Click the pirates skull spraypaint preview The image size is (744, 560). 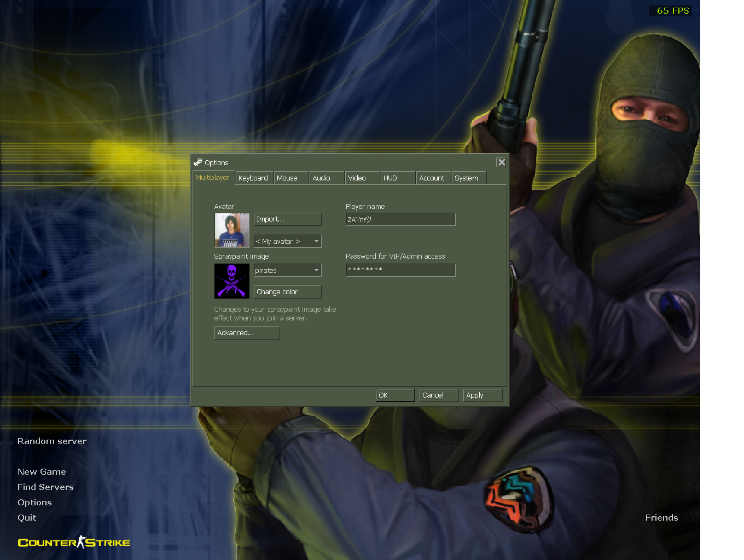(x=232, y=281)
